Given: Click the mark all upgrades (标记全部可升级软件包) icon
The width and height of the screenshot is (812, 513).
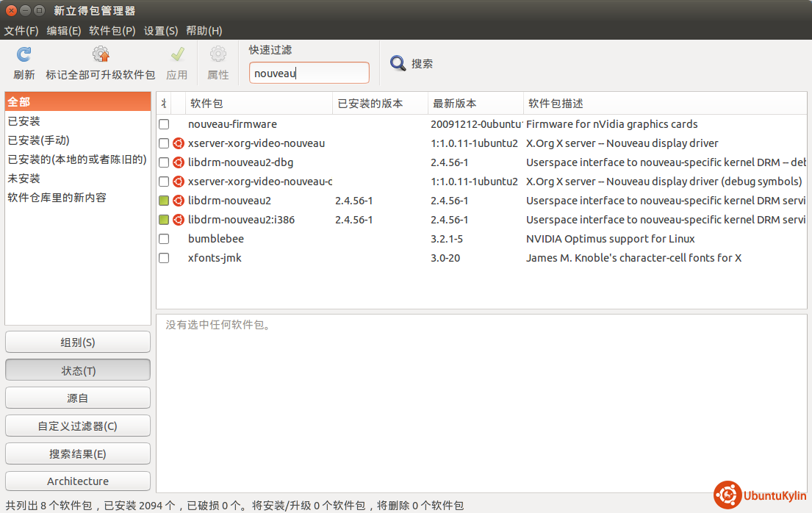Looking at the screenshot, I should (x=101, y=54).
